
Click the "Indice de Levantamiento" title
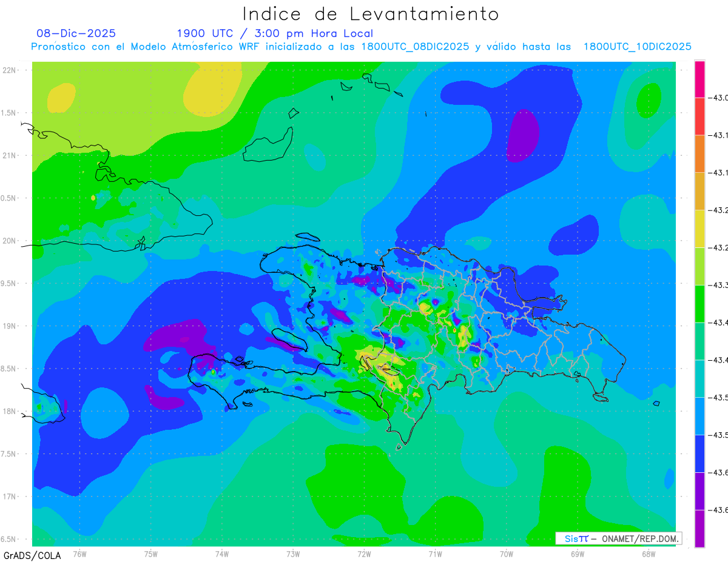(370, 14)
